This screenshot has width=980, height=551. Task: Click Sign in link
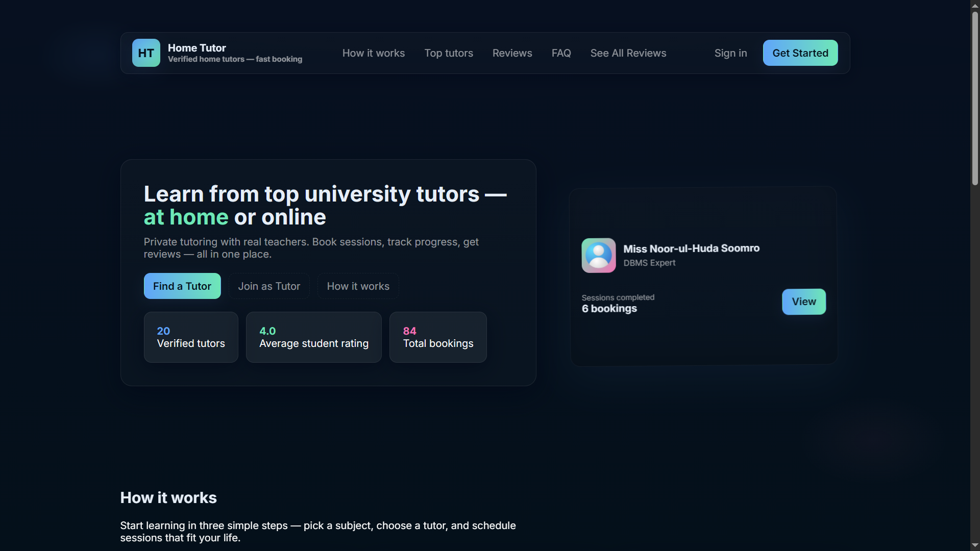pyautogui.click(x=730, y=53)
